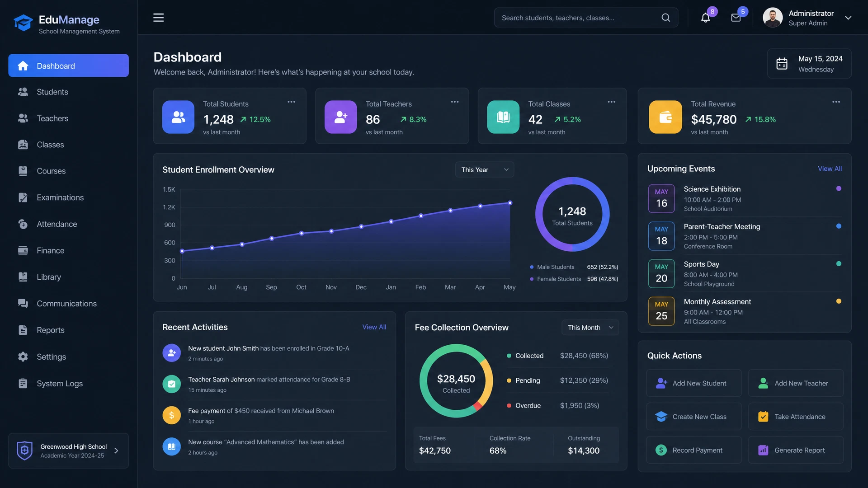Click the Male Students legend entry
Viewport: 868px width, 488px height.
pyautogui.click(x=574, y=267)
